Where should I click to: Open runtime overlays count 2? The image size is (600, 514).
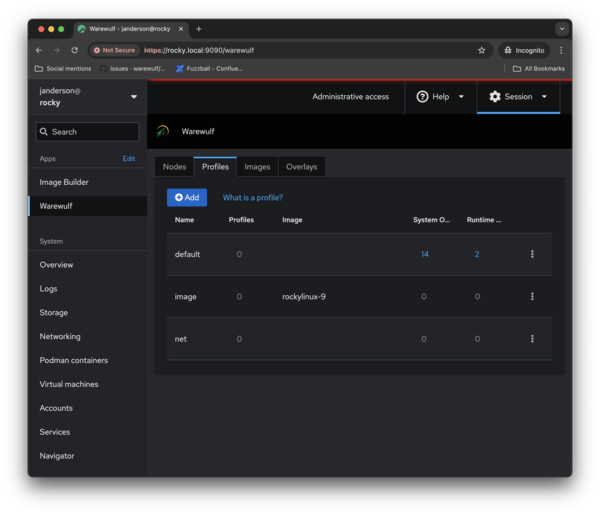(477, 254)
